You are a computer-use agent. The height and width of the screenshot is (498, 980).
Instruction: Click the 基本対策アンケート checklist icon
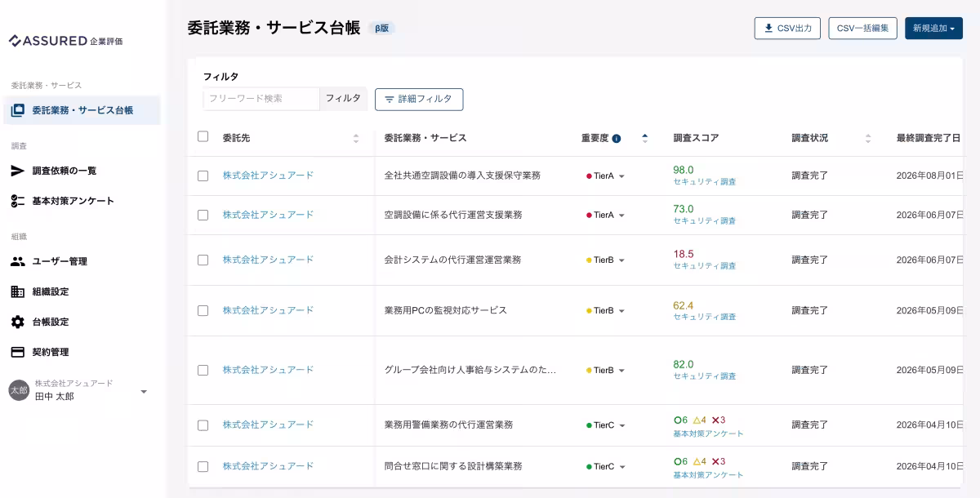[17, 201]
